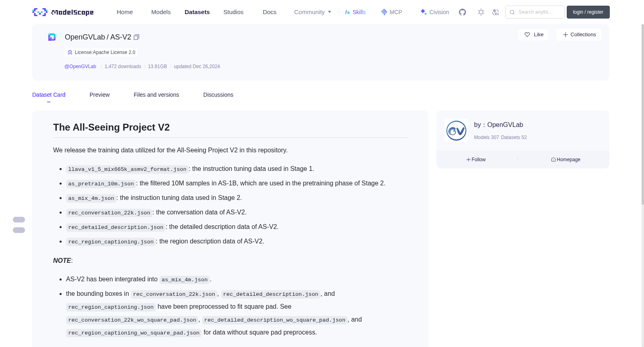This screenshot has width=644, height=347.
Task: Open Civision from the top navigation
Action: pyautogui.click(x=434, y=12)
